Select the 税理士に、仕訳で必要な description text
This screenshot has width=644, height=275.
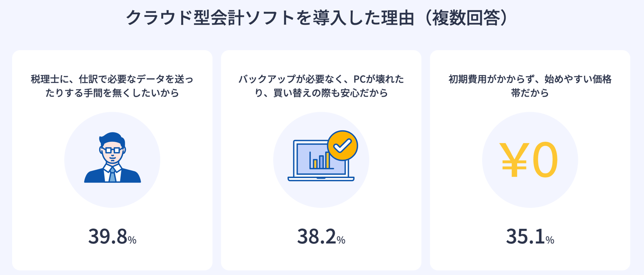tap(112, 80)
